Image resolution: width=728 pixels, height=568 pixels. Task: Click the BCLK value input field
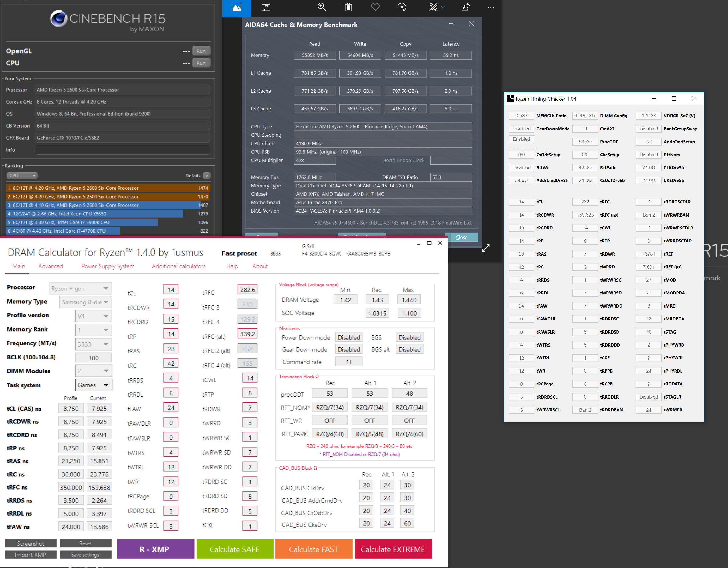[x=93, y=358]
